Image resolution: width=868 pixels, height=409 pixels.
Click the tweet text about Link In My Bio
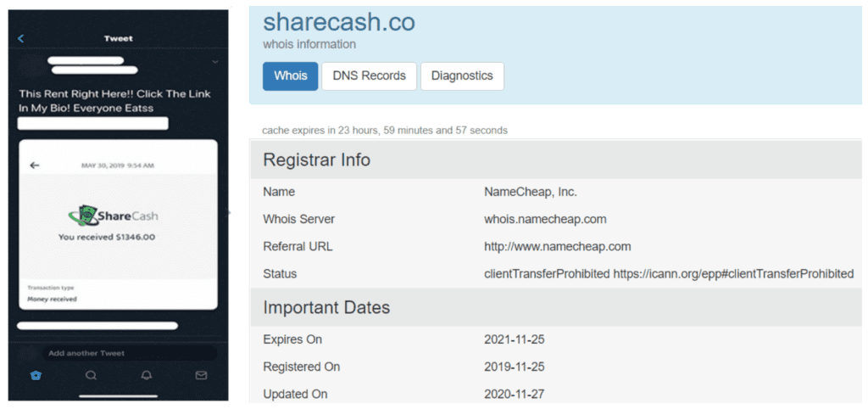pyautogui.click(x=115, y=101)
